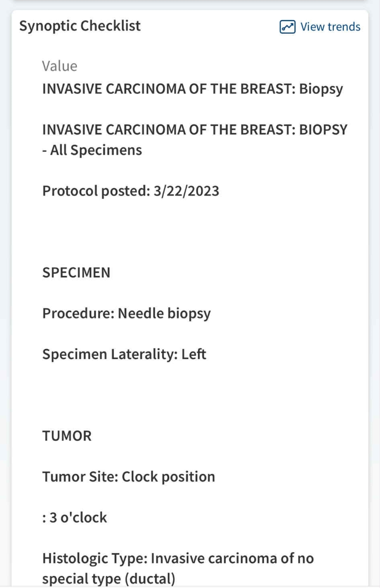Click the uppercase BREAST: BIOPSY title line
380x588 pixels.
point(195,129)
